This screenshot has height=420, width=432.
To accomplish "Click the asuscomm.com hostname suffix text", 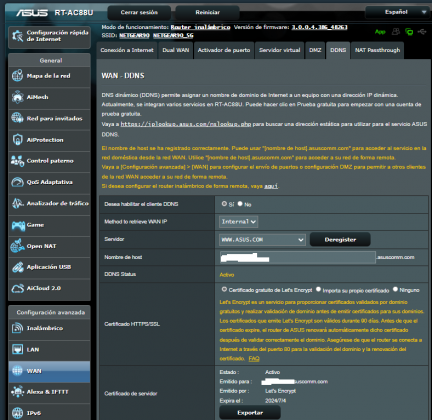I will tap(396, 257).
